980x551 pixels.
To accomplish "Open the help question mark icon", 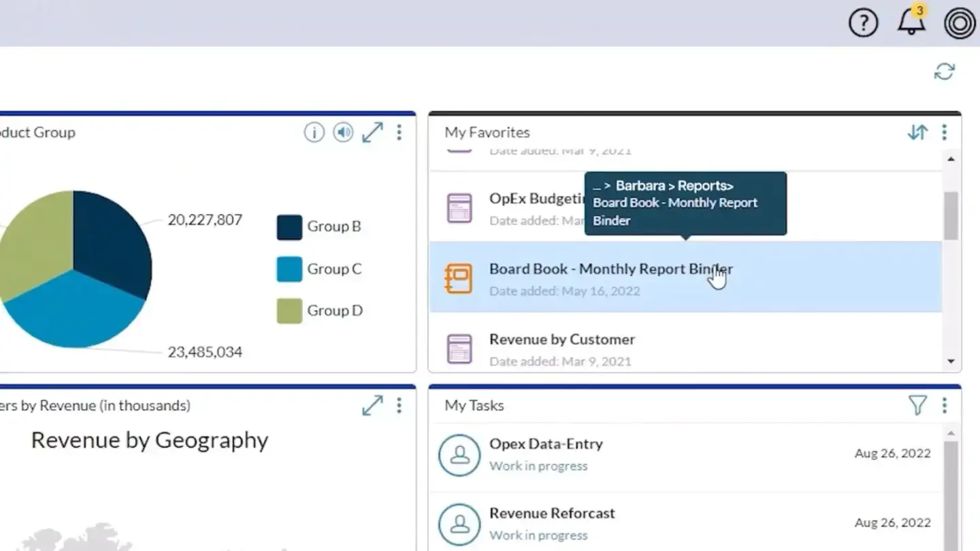I will [x=863, y=22].
